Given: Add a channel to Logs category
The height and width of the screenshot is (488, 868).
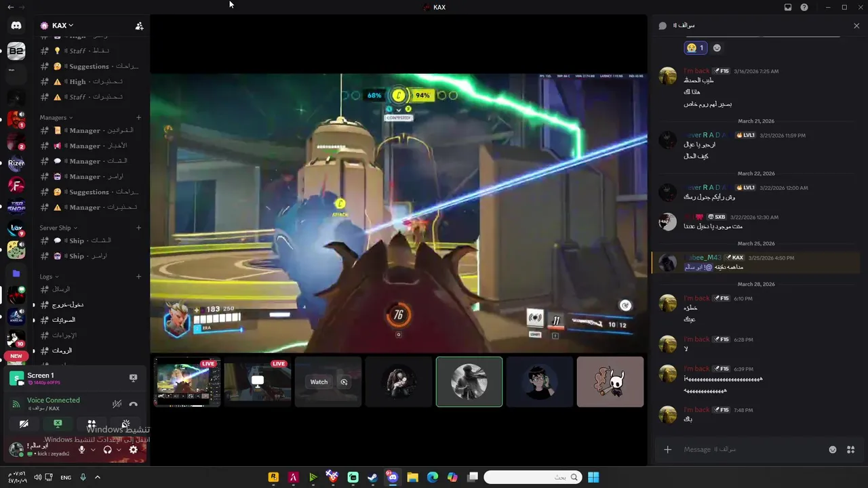Looking at the screenshot, I should pos(139,277).
